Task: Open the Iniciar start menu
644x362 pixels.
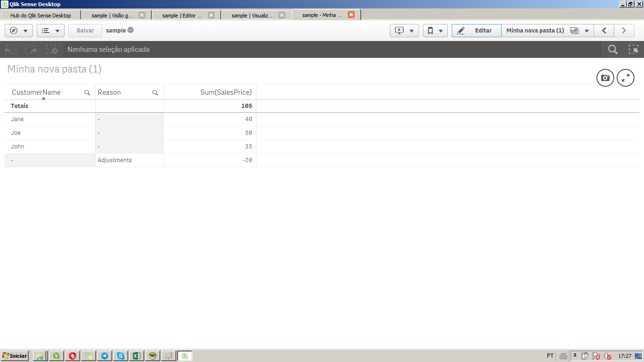Action: click(15, 356)
